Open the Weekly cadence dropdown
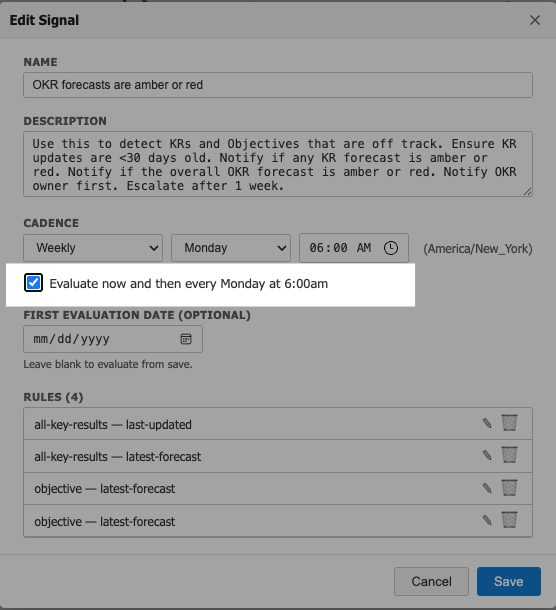The height and width of the screenshot is (610, 556). point(93,248)
